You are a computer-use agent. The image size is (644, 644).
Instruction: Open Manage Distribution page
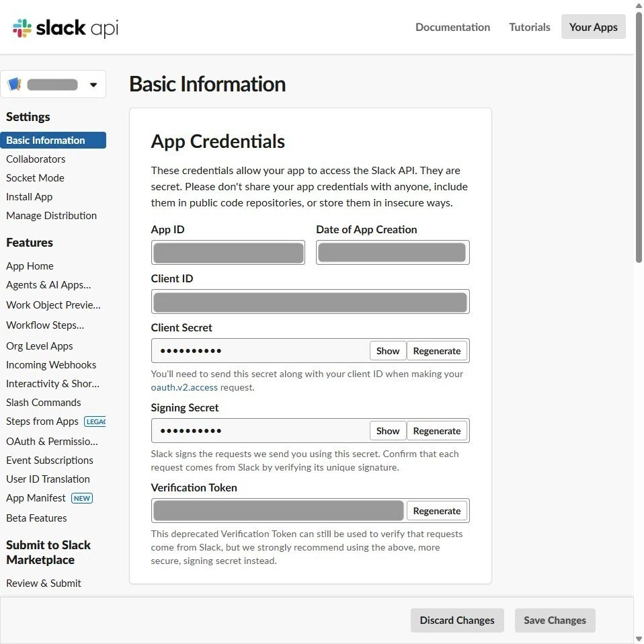(51, 216)
